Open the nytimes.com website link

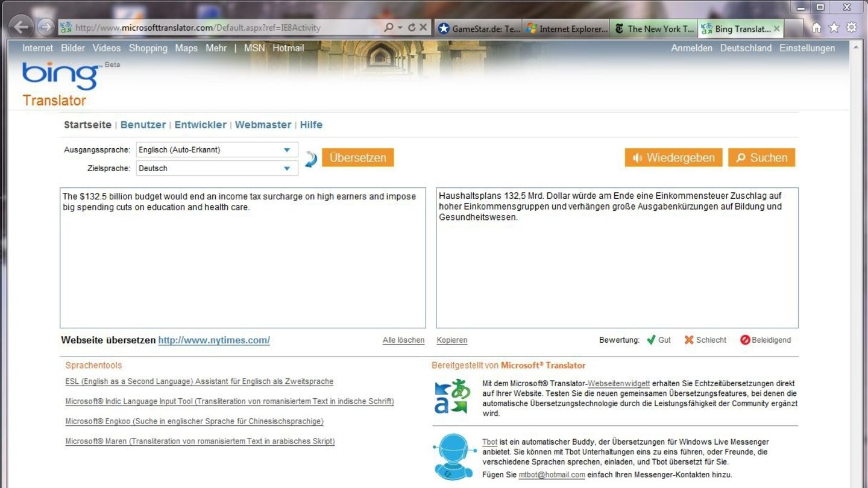click(213, 340)
